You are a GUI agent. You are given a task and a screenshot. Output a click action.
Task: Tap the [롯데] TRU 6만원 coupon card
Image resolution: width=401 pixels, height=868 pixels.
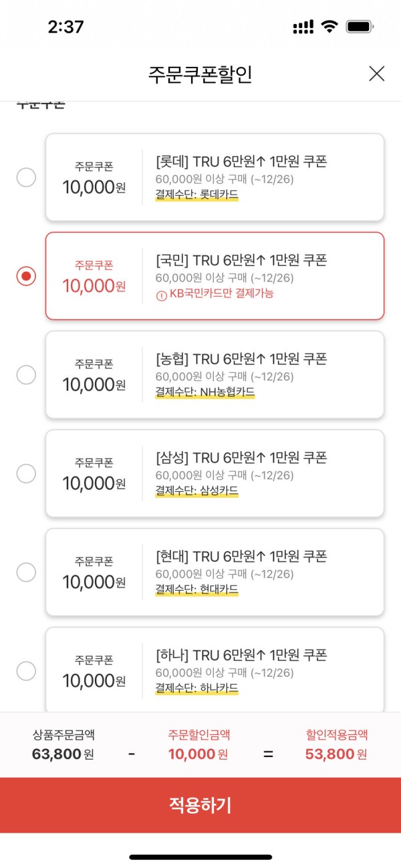pos(215,177)
